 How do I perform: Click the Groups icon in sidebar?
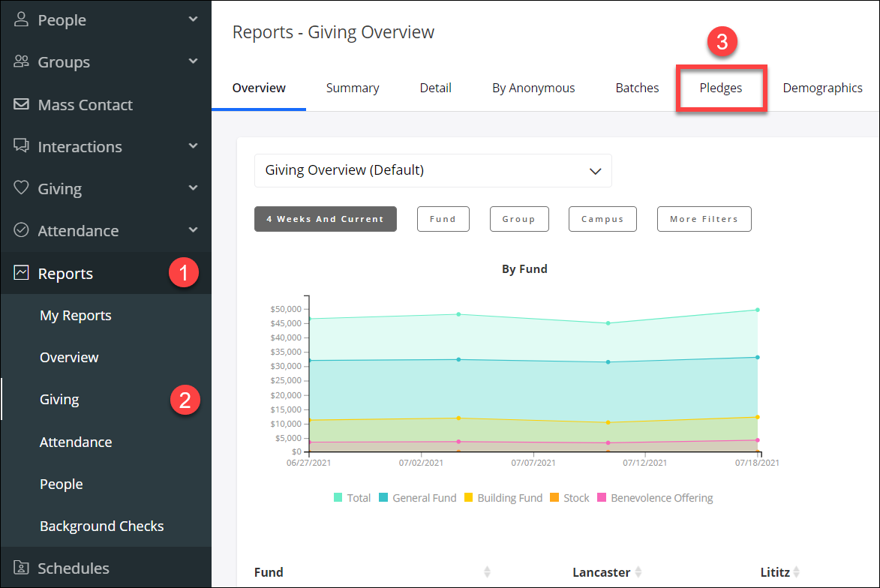[21, 61]
